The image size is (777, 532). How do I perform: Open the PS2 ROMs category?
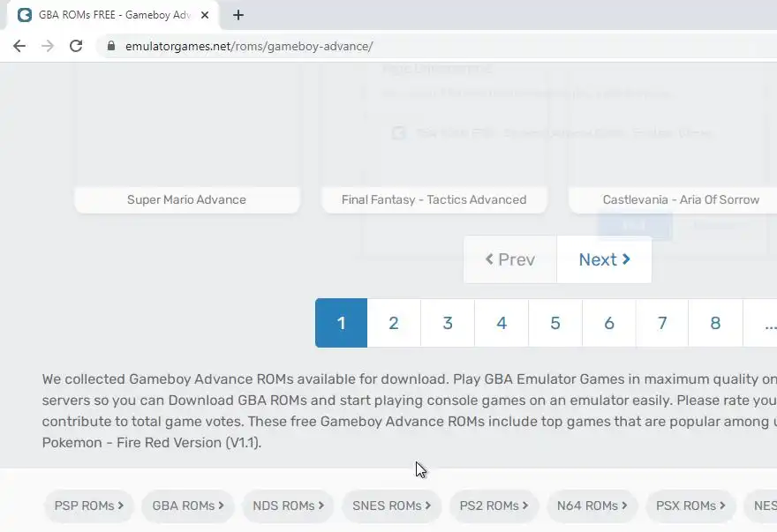[x=494, y=506]
